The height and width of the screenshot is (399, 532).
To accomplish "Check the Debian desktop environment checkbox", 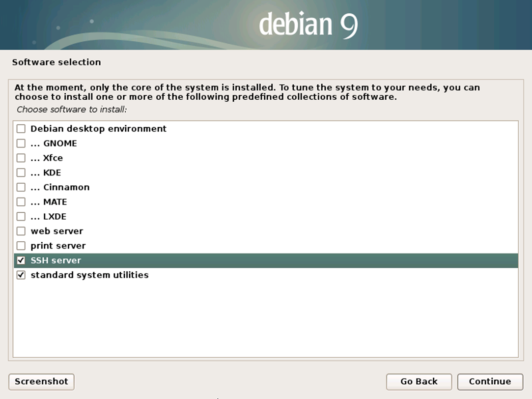I will click(x=21, y=129).
